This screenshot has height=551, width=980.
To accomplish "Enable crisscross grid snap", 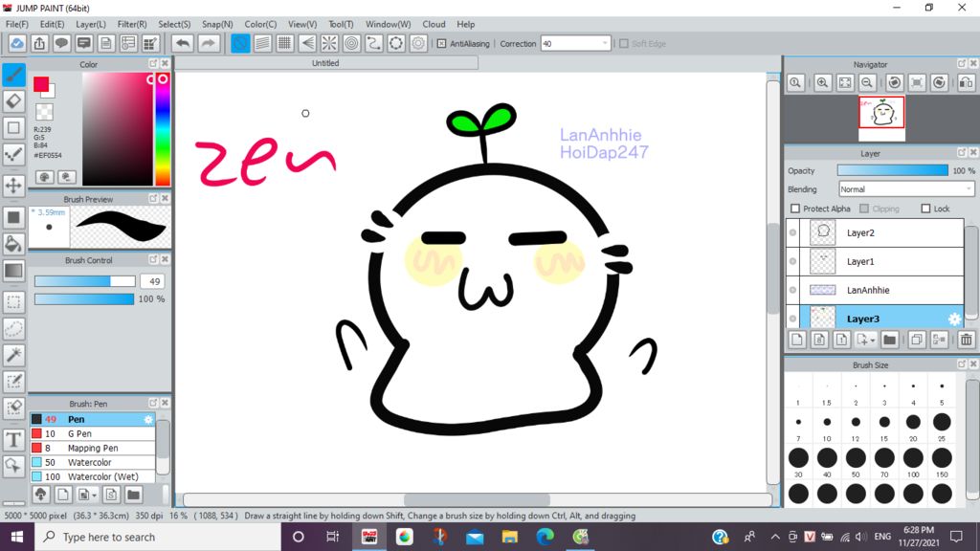I will [x=284, y=43].
